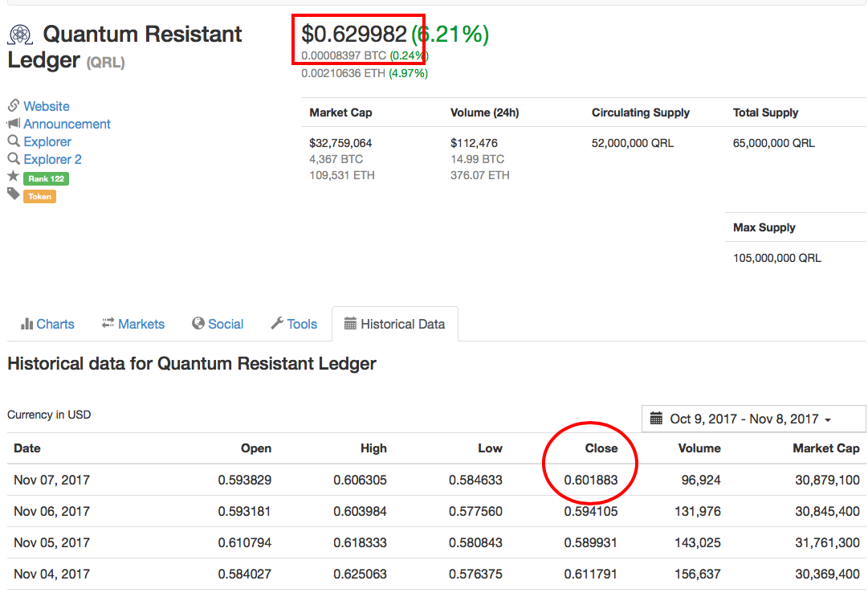The width and height of the screenshot is (868, 593).
Task: Open the Explorer link
Action: [x=47, y=141]
